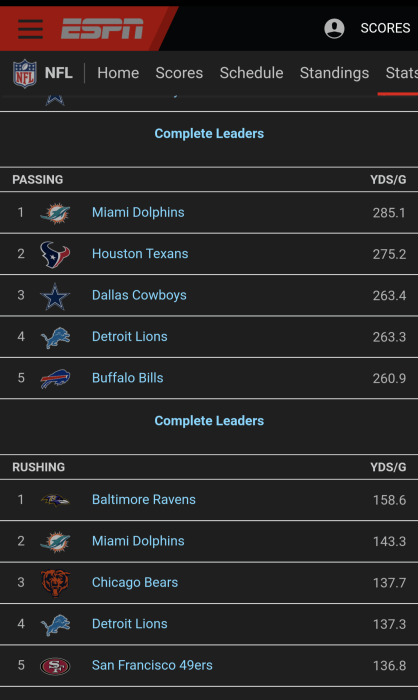This screenshot has width=418, height=700.
Task: Click the Buffalo Bills logo
Action: click(x=55, y=379)
